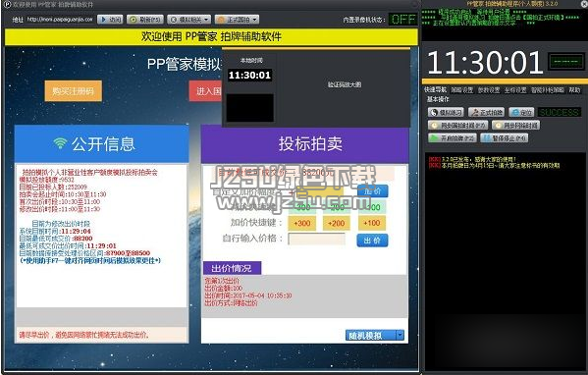Click the 同步国拍时间 clock button
This screenshot has height=375, width=588.
(x=458, y=126)
